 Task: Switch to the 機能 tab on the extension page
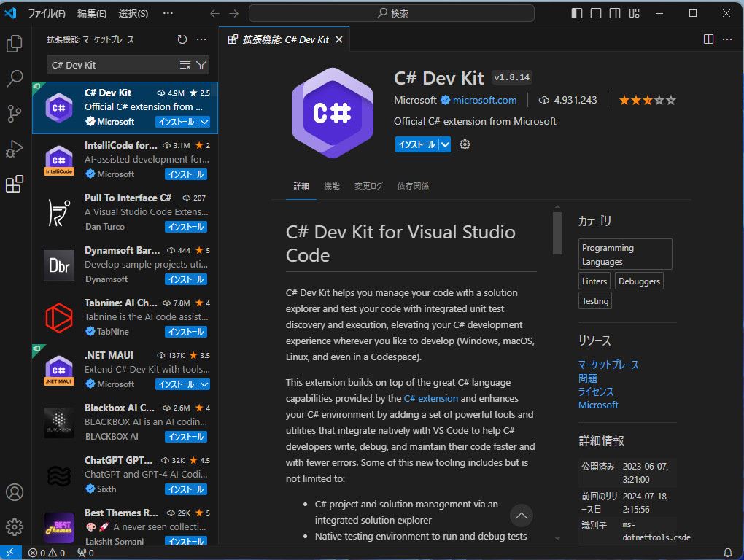click(331, 185)
